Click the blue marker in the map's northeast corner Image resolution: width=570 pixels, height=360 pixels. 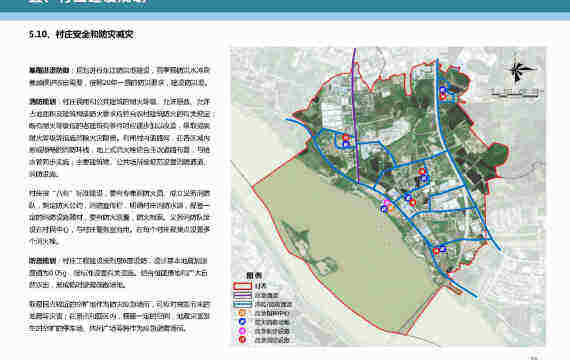click(442, 90)
